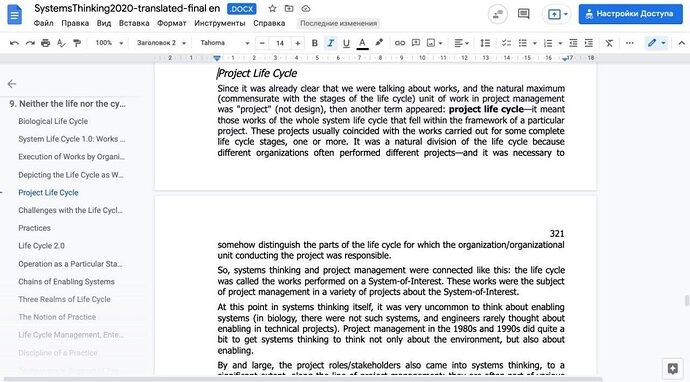Open the Файл menu
Screen dimensions: 690x382
tap(44, 23)
